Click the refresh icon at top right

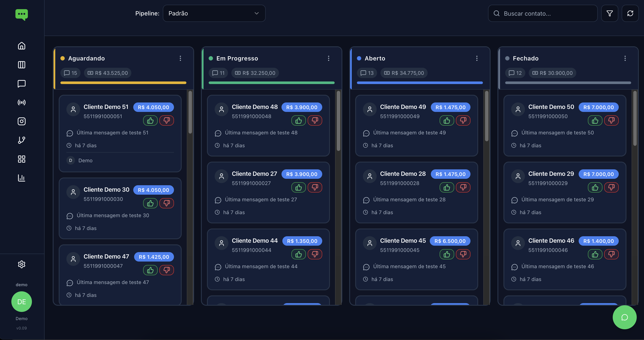pos(630,13)
